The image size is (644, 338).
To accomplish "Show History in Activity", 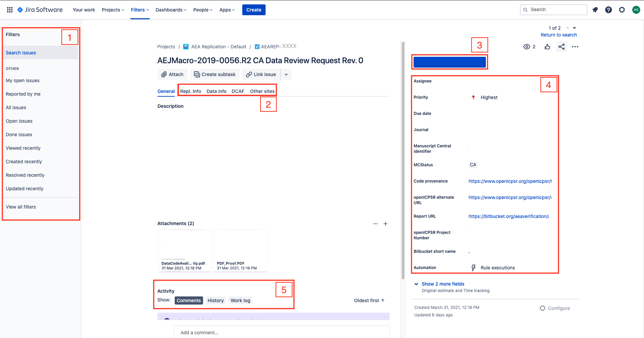I will tap(216, 300).
